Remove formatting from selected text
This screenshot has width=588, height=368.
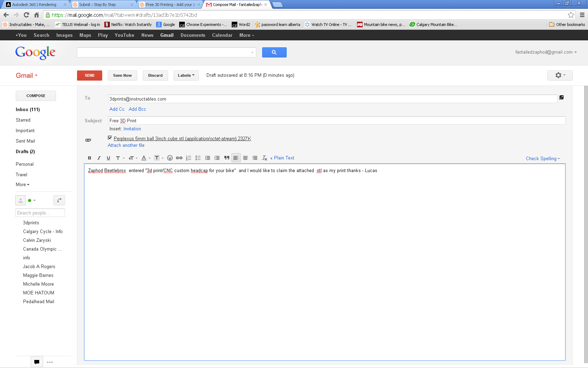pos(265,158)
